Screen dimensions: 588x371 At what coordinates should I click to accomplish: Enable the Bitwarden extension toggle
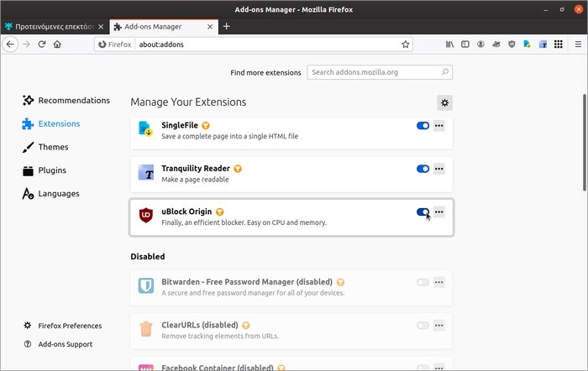(x=423, y=282)
